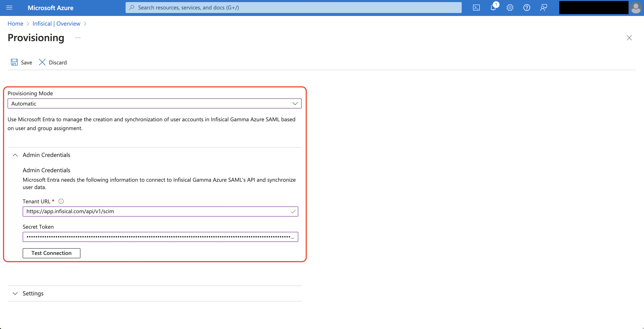644x329 pixels.
Task: Open portal settings gear
Action: click(x=510, y=8)
